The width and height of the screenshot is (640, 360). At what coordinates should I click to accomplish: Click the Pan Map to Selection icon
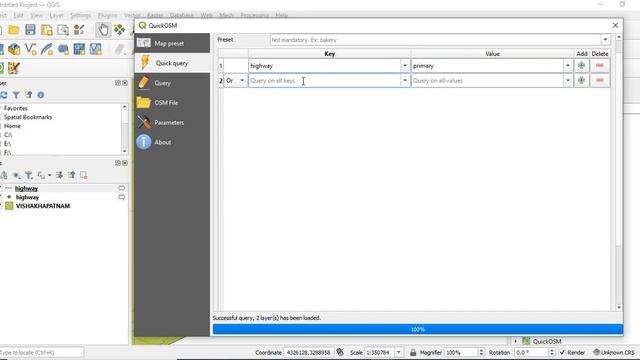point(120,30)
